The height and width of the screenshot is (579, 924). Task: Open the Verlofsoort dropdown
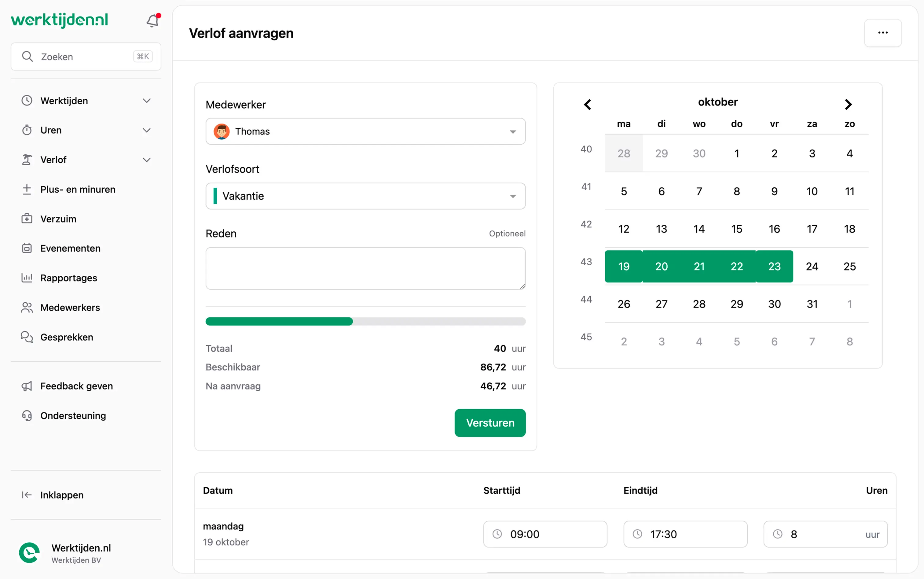(365, 196)
